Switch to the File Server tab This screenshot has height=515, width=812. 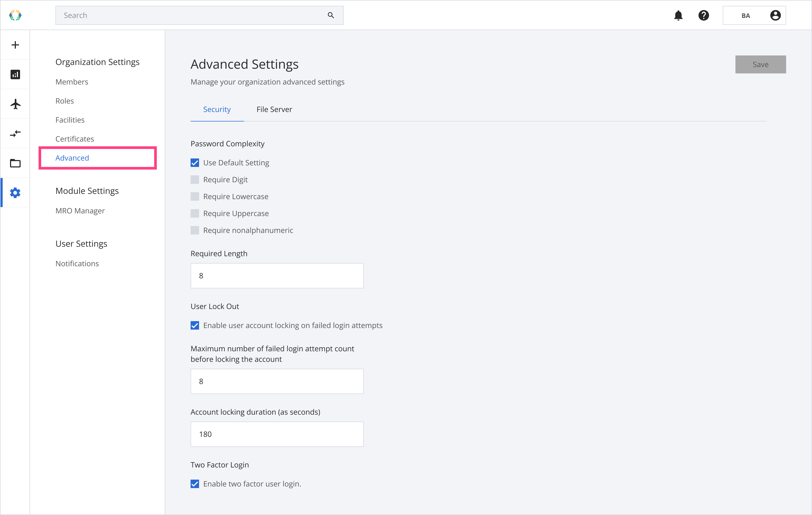click(x=274, y=109)
